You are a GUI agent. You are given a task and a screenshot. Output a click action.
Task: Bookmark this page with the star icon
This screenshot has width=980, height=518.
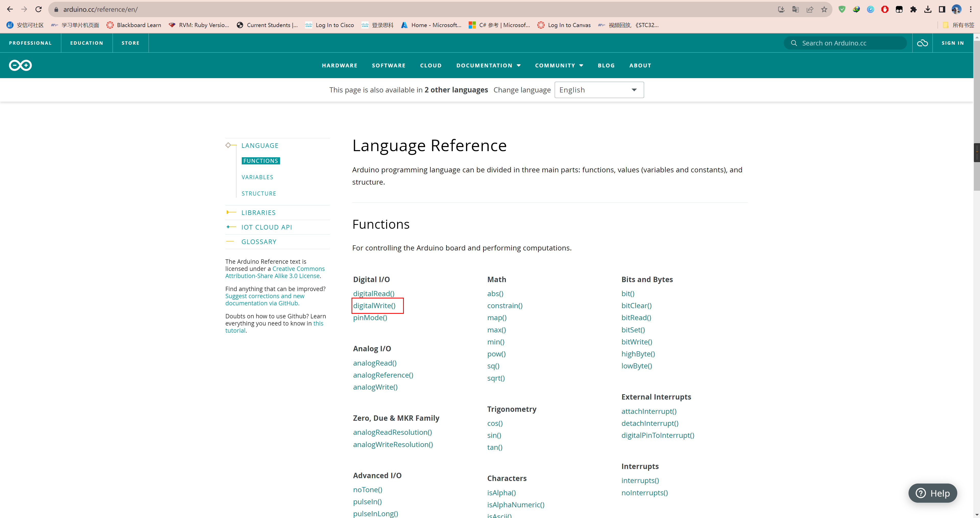coord(824,9)
